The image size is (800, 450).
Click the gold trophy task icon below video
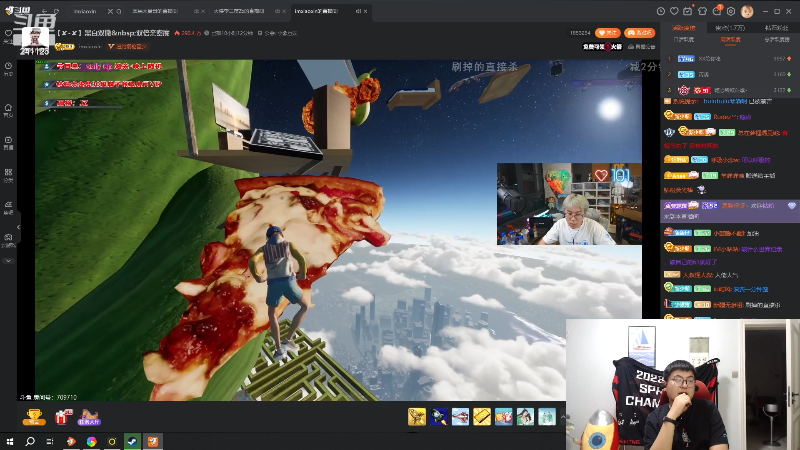coord(34,417)
